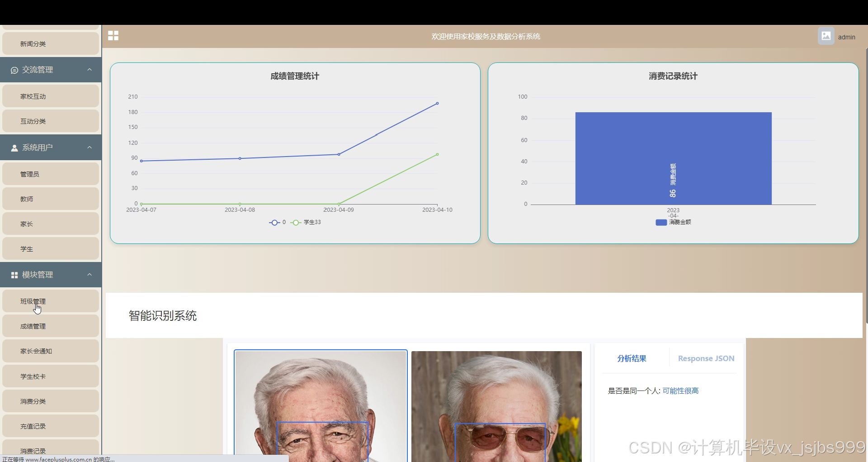Toggle legend series 学生33 in line chart
Viewport: 868px width, 462px height.
306,222
